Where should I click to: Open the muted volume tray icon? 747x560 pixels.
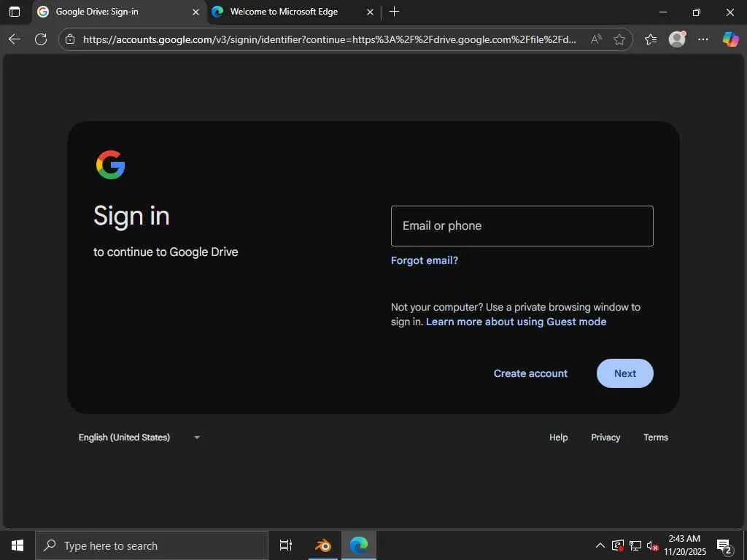pyautogui.click(x=652, y=545)
